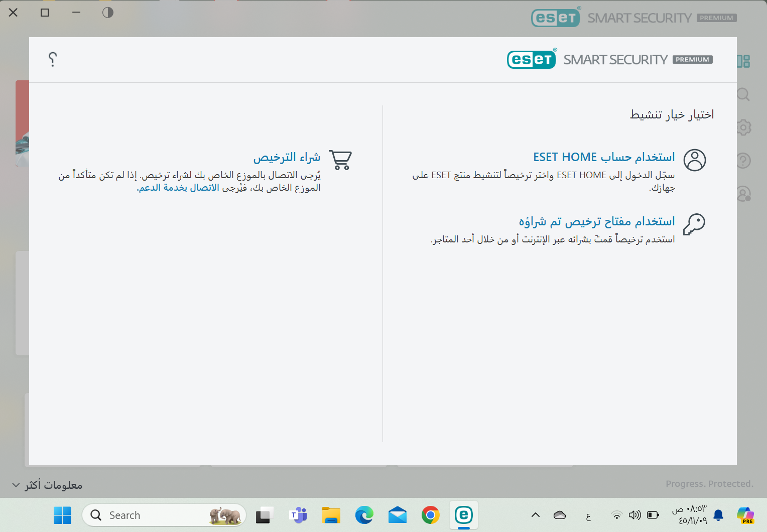
Task: Click the taskbar Search box
Action: click(164, 515)
